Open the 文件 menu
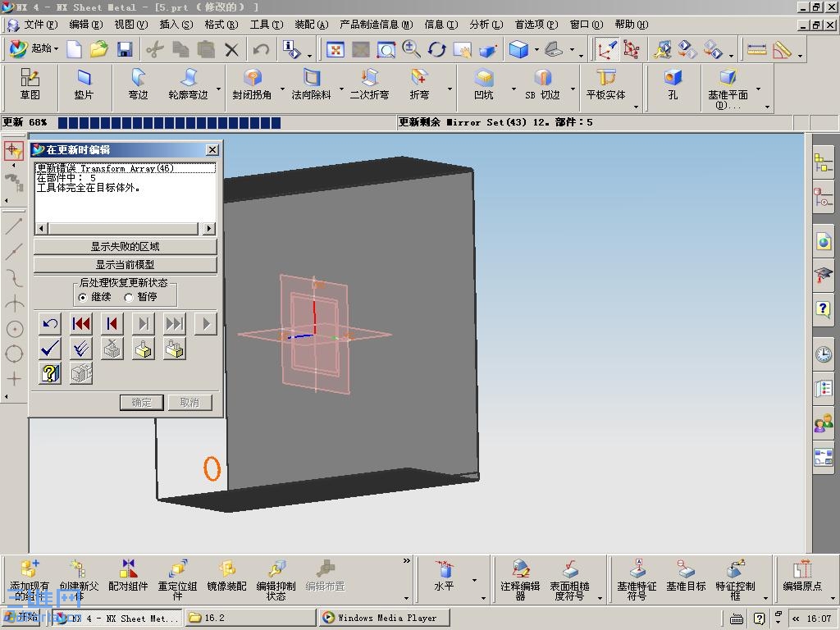Screen dimensions: 840x630 (41, 25)
